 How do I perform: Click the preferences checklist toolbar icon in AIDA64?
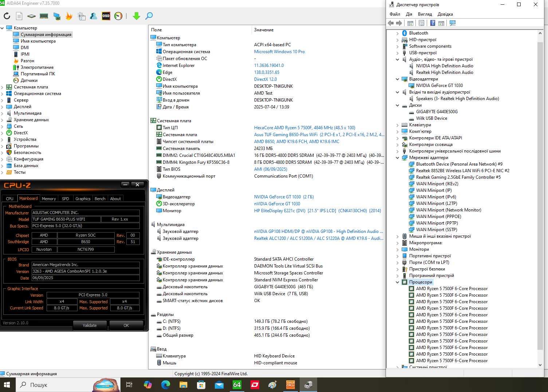click(82, 16)
